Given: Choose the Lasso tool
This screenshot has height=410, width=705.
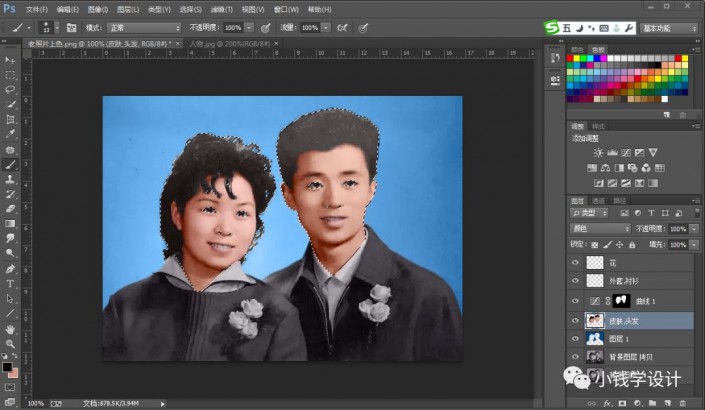Looking at the screenshot, I should [x=10, y=89].
